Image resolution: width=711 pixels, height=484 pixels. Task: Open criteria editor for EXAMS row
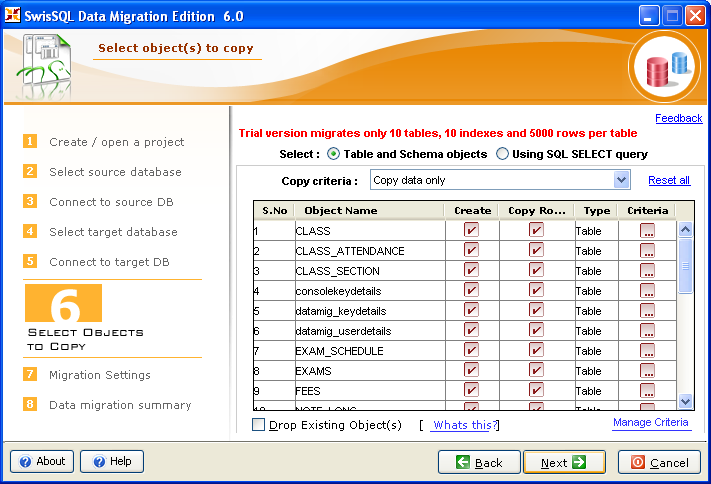click(647, 370)
